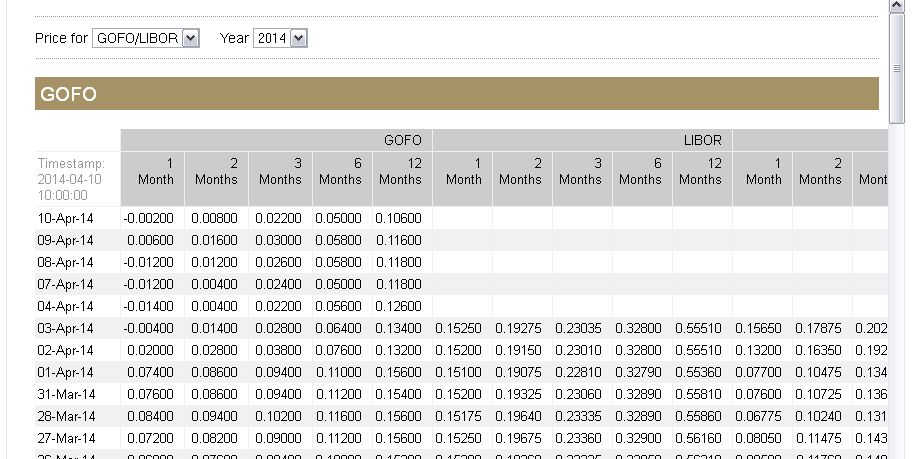Click the 0.19325 value for 31-Mar-14
Viewport: 918px width, 459px height.
tap(518, 394)
